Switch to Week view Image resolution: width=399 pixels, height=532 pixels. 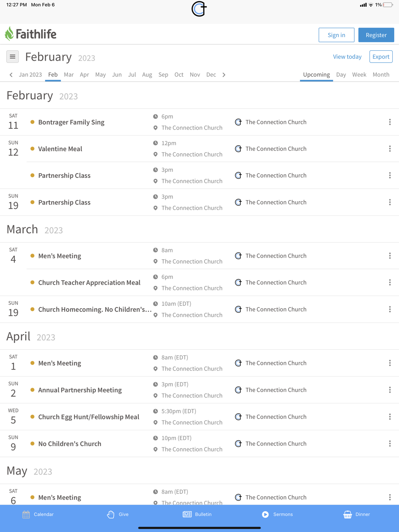click(359, 75)
